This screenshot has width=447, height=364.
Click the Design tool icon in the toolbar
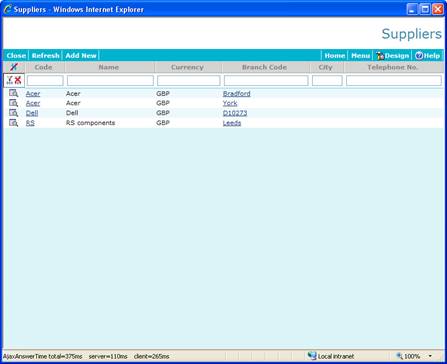click(380, 56)
